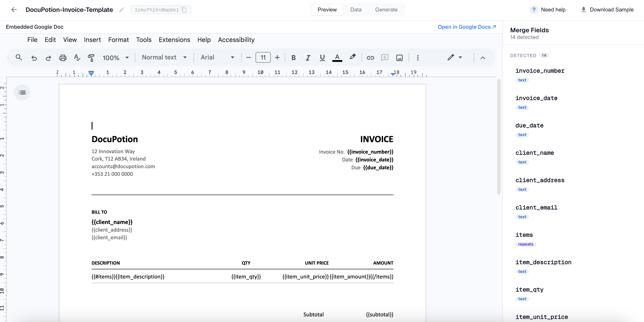Toggle underline formatting

(x=322, y=58)
